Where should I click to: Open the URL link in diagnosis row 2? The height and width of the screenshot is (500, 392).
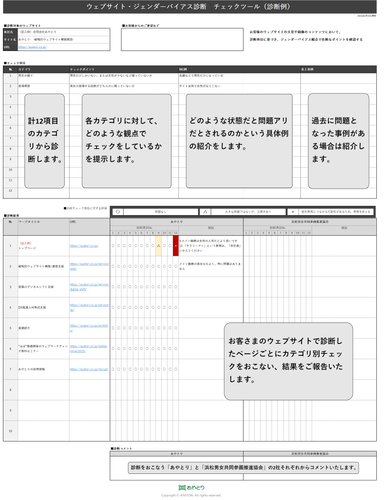click(89, 266)
